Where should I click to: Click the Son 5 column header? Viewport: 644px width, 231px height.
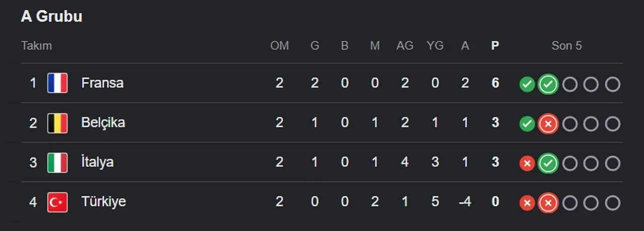(x=567, y=46)
